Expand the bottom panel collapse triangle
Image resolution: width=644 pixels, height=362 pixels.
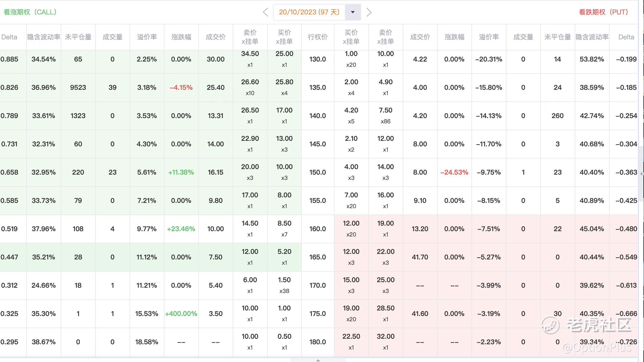coord(318,360)
